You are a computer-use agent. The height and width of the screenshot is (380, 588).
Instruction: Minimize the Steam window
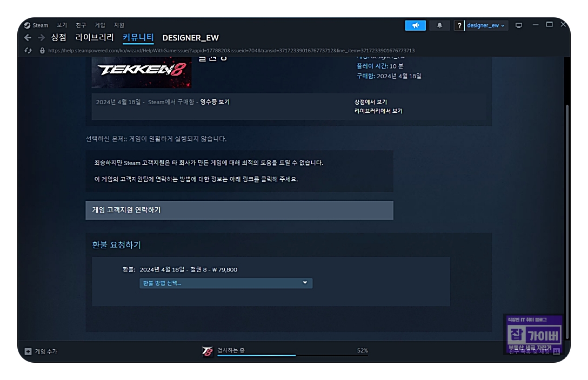[536, 25]
